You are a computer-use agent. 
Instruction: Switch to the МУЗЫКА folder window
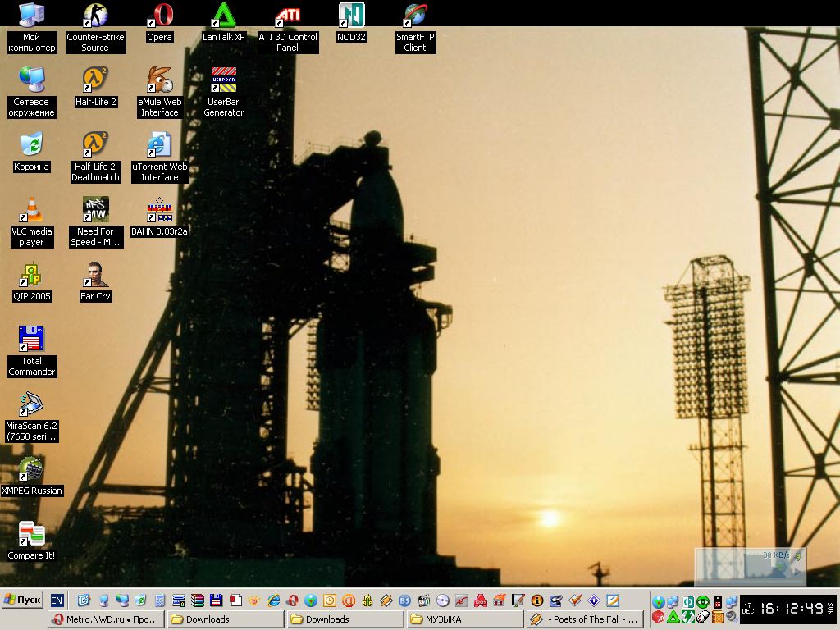[464, 619]
